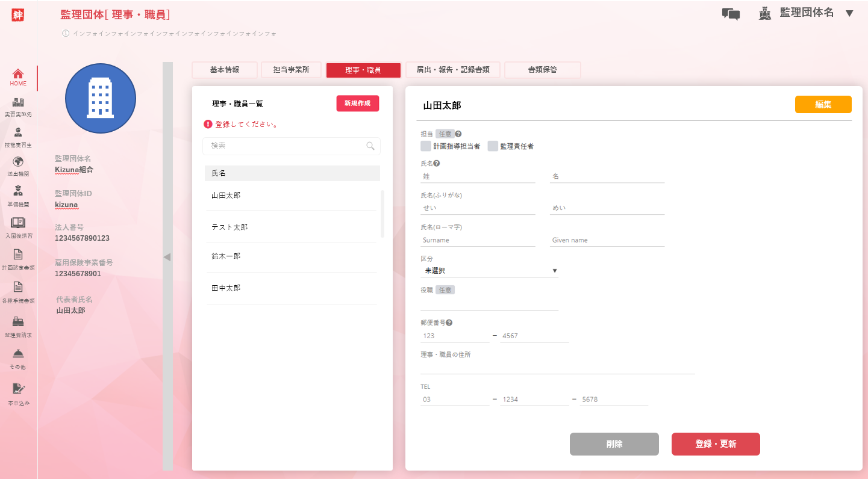
Task: Open the 区分 dropdown showing 未選択
Action: (x=489, y=271)
